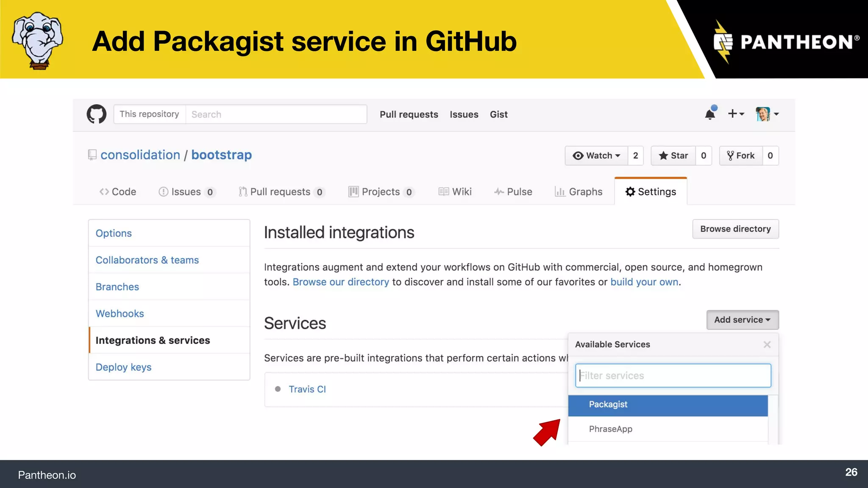Click the Filter services input

coord(673,375)
